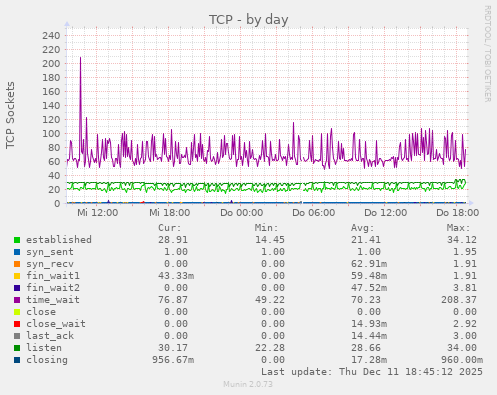The height and width of the screenshot is (395, 497).
Task: Click the 'established' legend label
Action: (59, 240)
